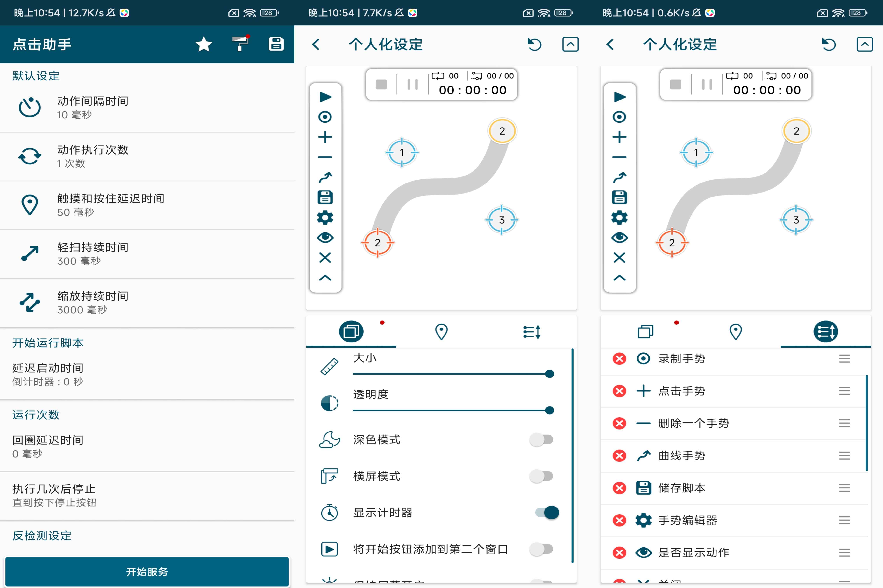The image size is (883, 588).
Task: Click reset icon in middle 个人化设定 header
Action: (534, 44)
